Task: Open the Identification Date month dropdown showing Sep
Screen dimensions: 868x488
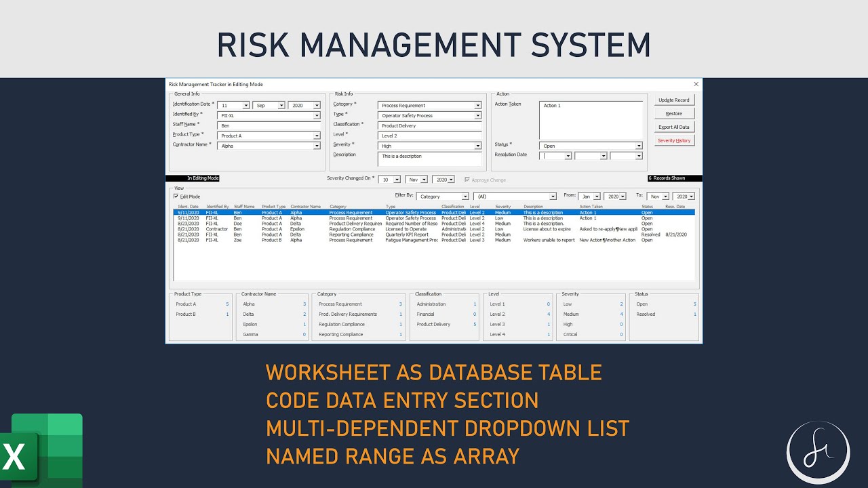Action: (281, 106)
